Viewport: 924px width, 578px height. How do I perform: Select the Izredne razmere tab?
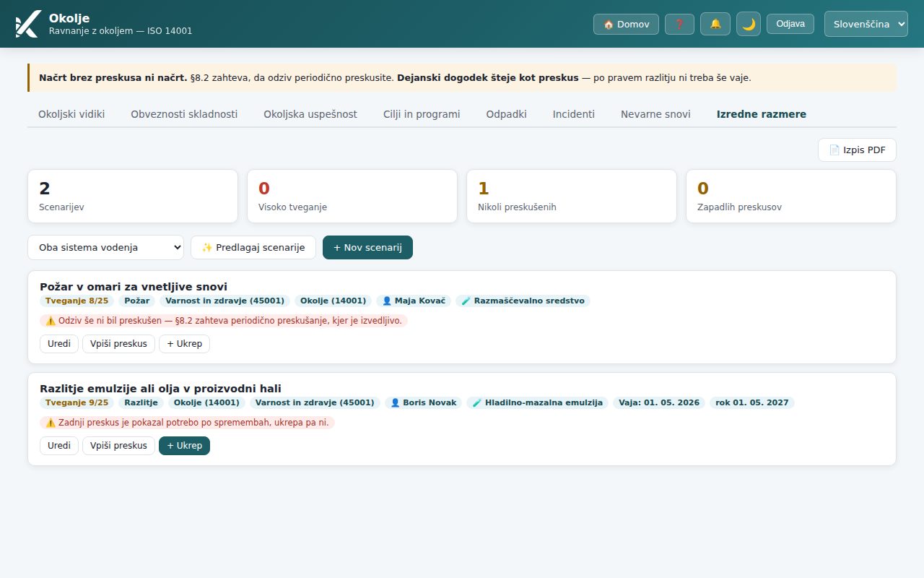[762, 114]
